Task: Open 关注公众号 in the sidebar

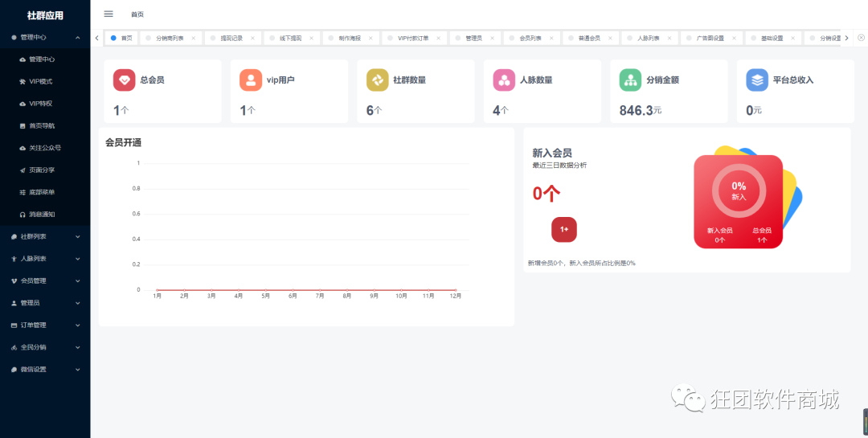Action: point(45,148)
